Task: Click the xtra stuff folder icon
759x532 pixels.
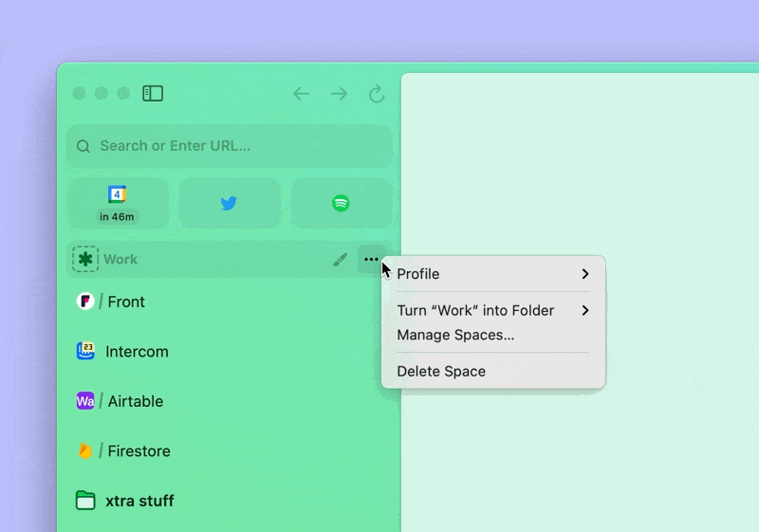Action: [85, 501]
